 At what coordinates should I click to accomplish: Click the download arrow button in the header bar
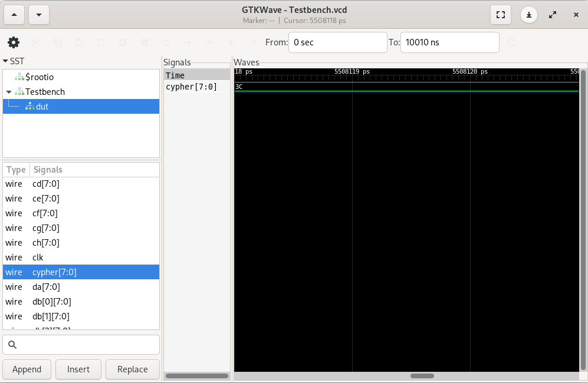coord(529,15)
